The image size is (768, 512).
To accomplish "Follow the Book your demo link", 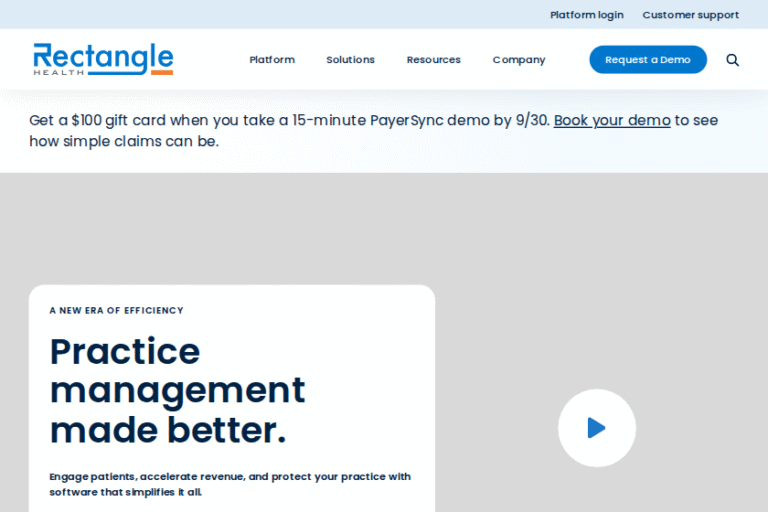I will [x=612, y=120].
